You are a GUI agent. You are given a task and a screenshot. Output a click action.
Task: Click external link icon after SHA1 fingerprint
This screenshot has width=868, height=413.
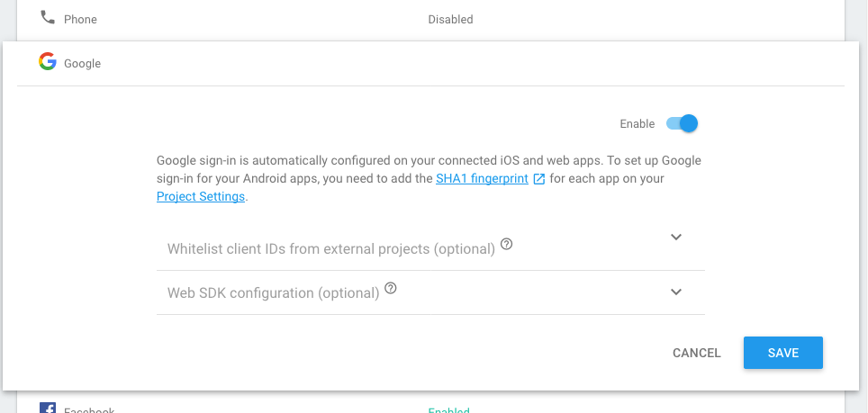pos(539,179)
